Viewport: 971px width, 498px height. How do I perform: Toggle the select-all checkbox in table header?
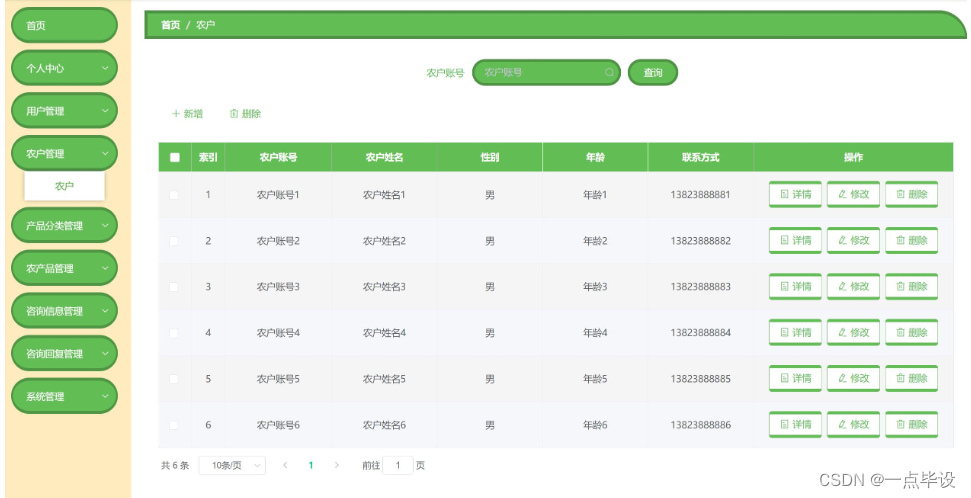[175, 157]
